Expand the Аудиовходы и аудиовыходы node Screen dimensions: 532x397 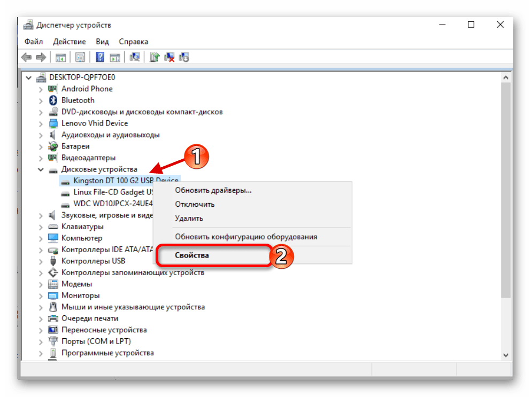41,135
